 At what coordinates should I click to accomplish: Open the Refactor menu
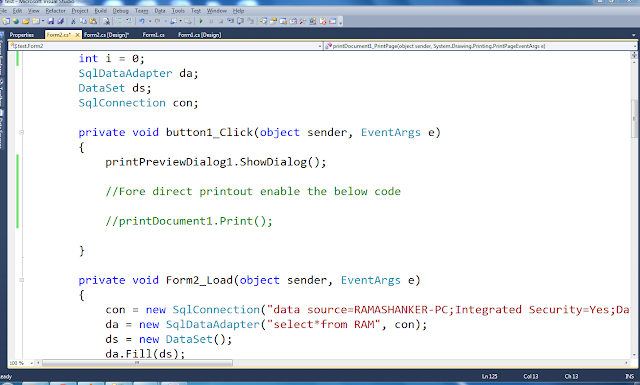pyautogui.click(x=56, y=11)
